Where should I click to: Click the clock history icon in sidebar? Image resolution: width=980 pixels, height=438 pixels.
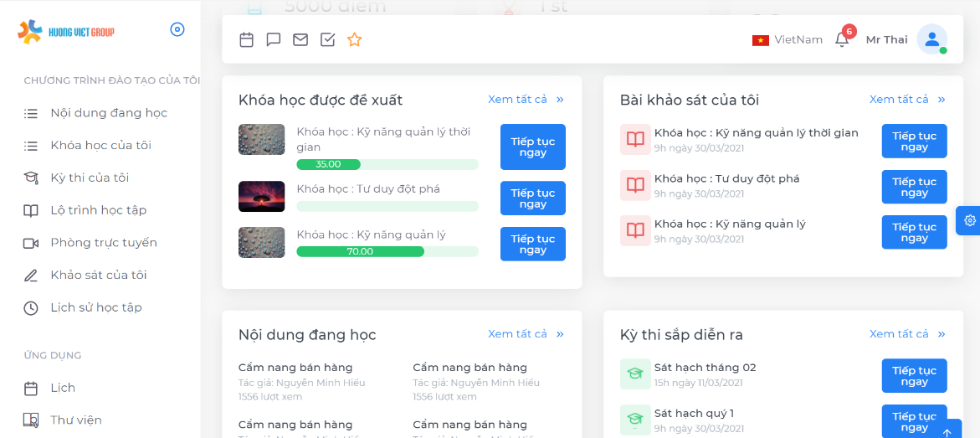pos(31,308)
